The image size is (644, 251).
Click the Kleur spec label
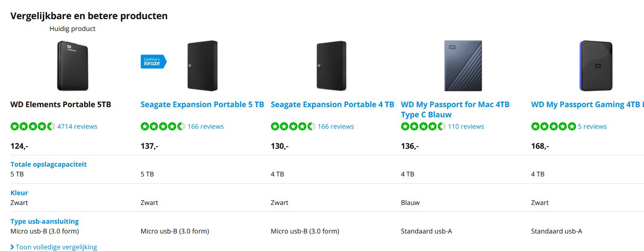19,193
